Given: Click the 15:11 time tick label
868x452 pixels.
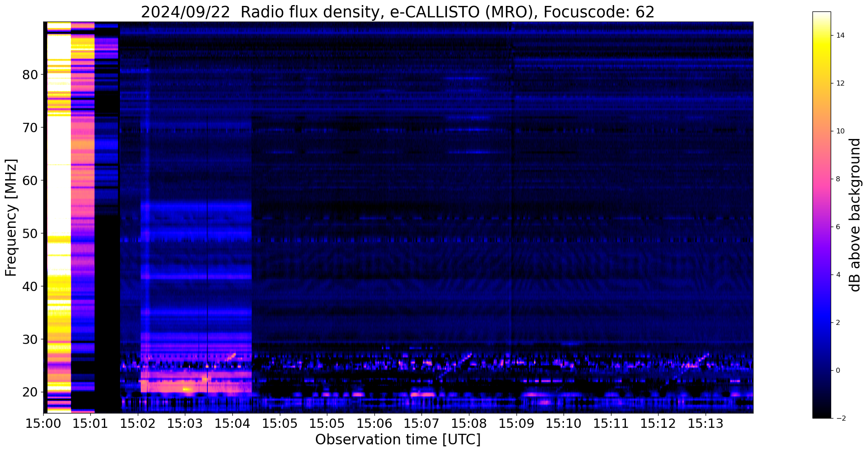Looking at the screenshot, I should (611, 423).
